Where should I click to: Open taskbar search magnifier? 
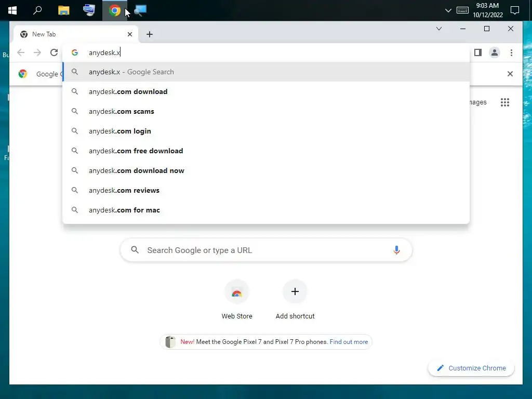[37, 10]
